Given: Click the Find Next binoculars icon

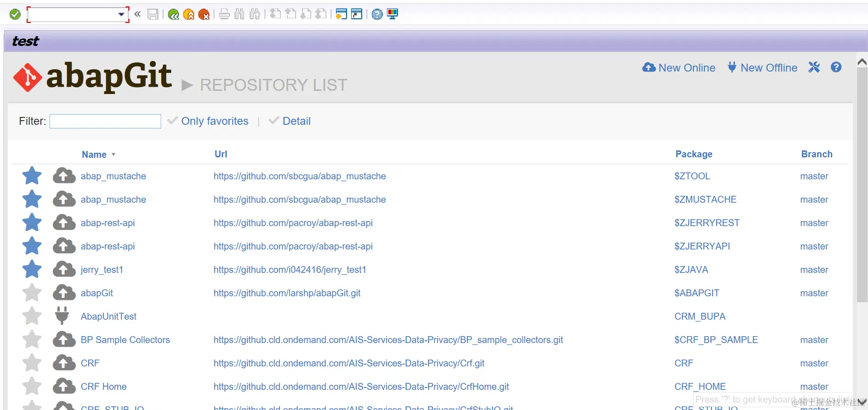Looking at the screenshot, I should tap(255, 14).
